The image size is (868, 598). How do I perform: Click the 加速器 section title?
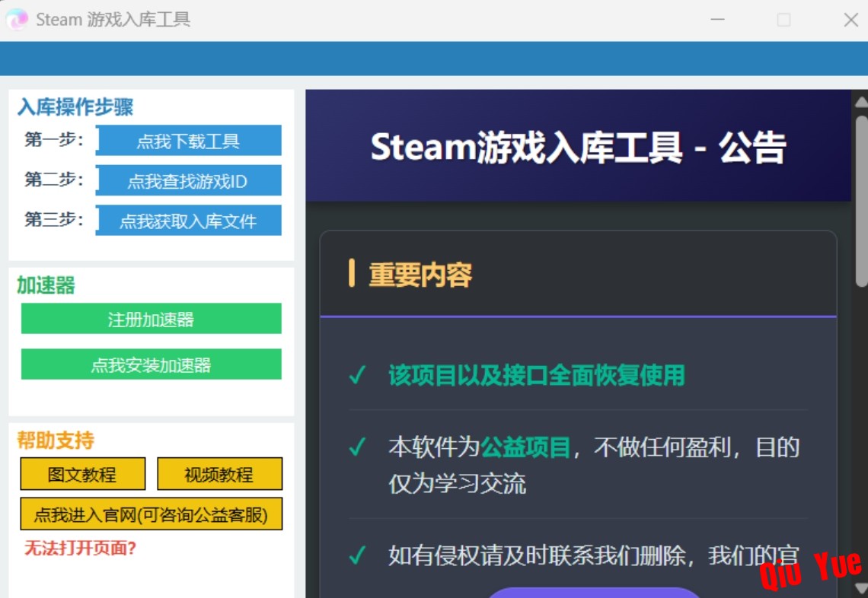pyautogui.click(x=46, y=285)
